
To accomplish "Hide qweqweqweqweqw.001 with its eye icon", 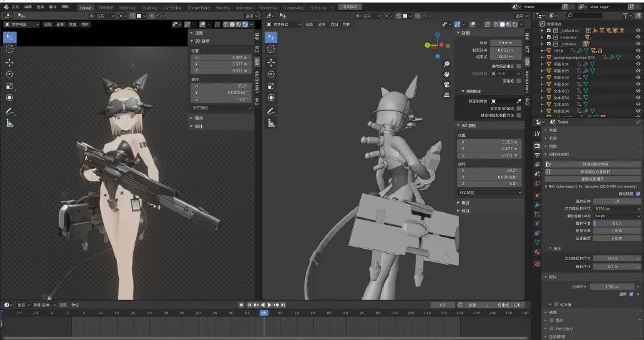I will click(x=638, y=57).
